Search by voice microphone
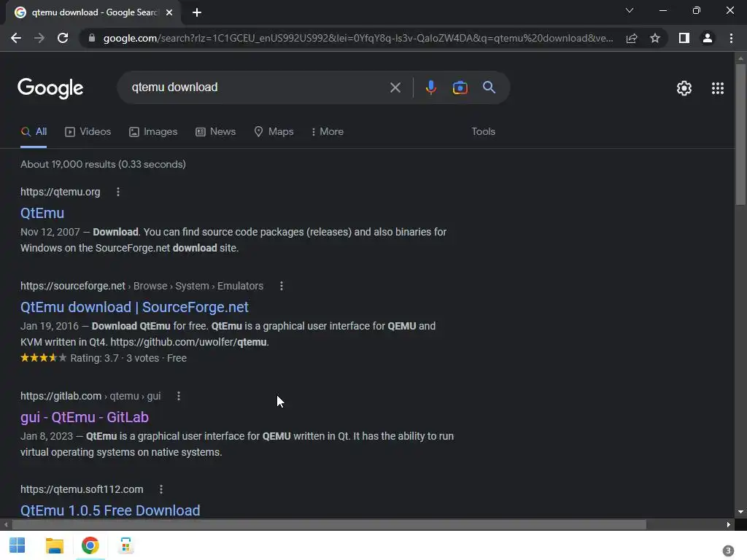This screenshot has height=560, width=747. [430, 87]
